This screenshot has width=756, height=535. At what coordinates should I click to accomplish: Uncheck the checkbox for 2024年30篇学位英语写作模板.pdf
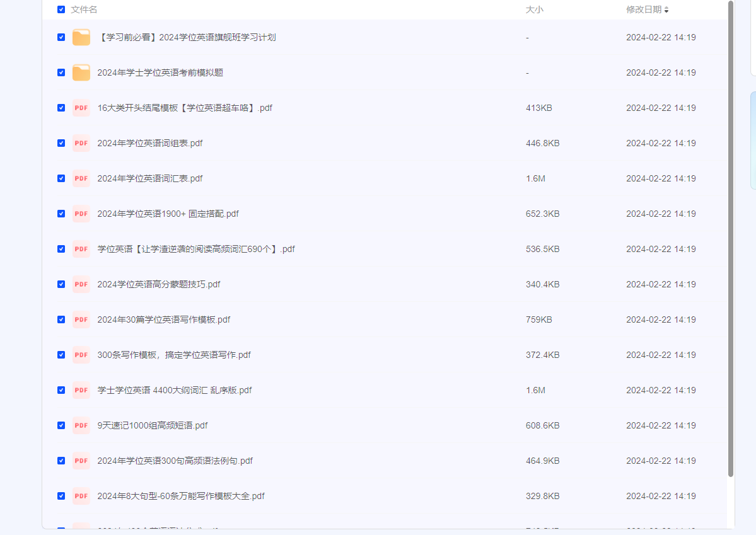61,319
